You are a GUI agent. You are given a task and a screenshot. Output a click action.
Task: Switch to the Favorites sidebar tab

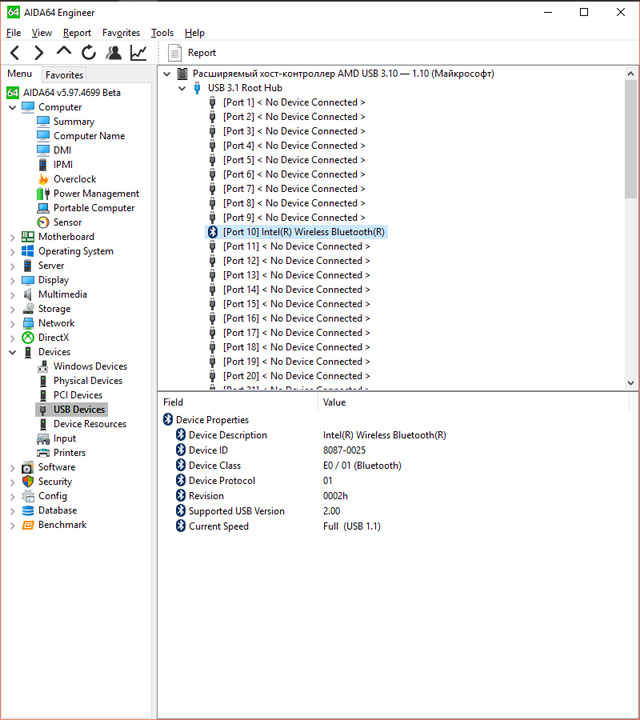tap(64, 75)
